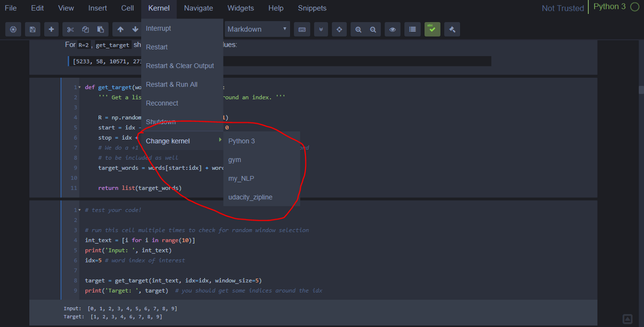This screenshot has width=644, height=327.
Task: Click the 'Target:' output line
Action: tap(113, 317)
